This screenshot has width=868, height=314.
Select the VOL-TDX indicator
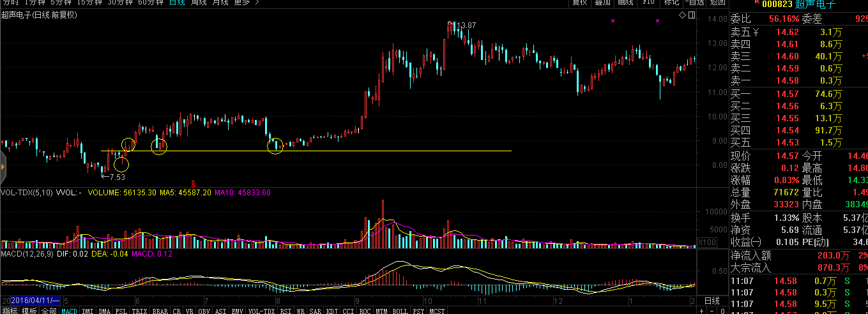click(x=262, y=311)
